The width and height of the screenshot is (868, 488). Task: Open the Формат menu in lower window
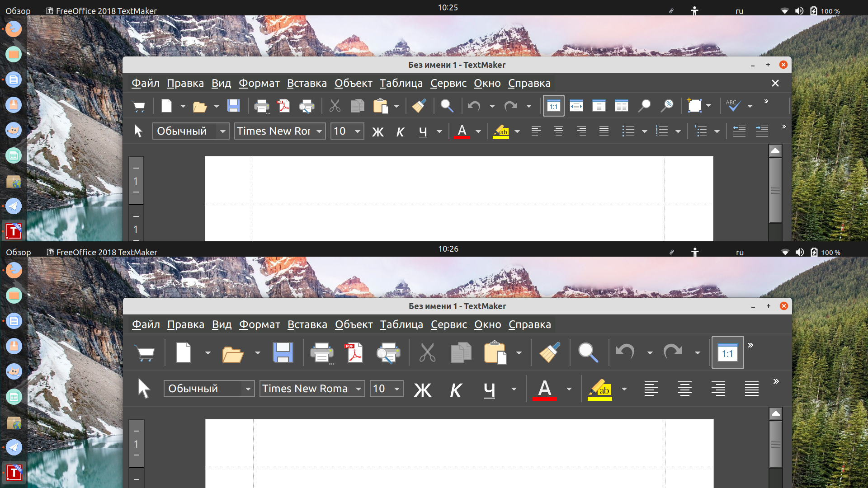(259, 324)
